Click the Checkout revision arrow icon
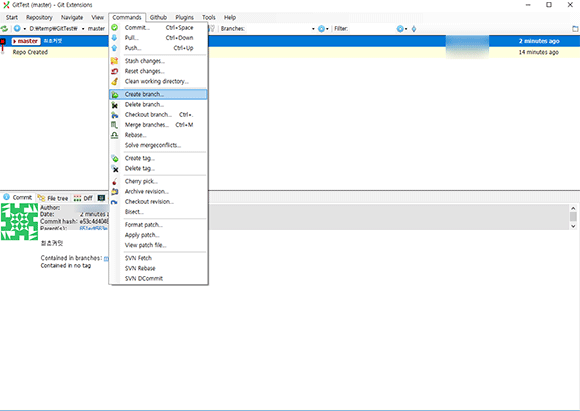580x411 pixels. pyautogui.click(x=114, y=202)
